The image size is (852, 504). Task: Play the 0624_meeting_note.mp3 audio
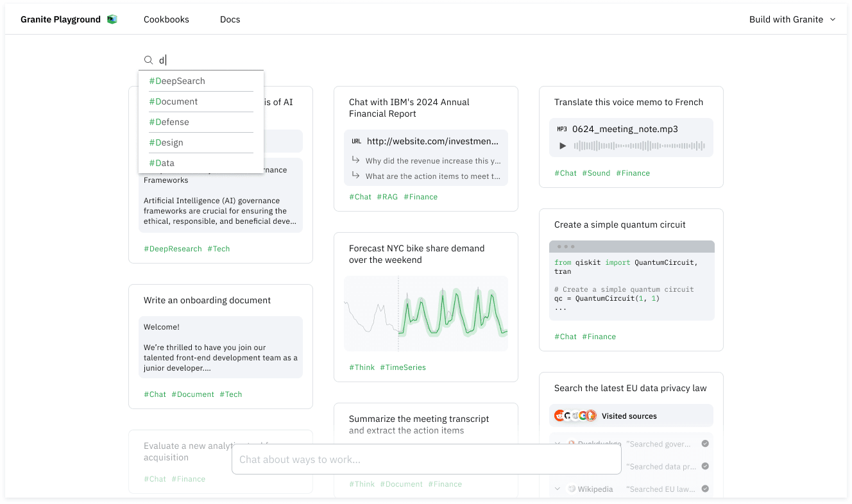coord(563,146)
